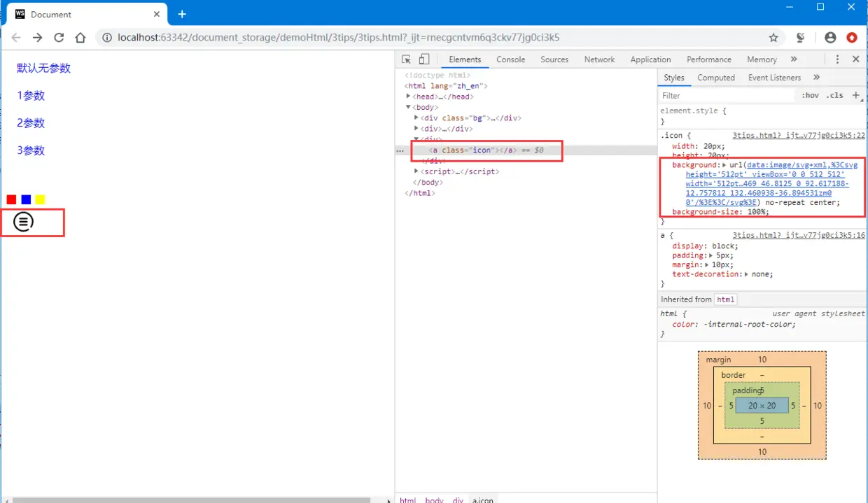868x503 pixels.
Task: Click the Filter styles input field
Action: click(728, 95)
